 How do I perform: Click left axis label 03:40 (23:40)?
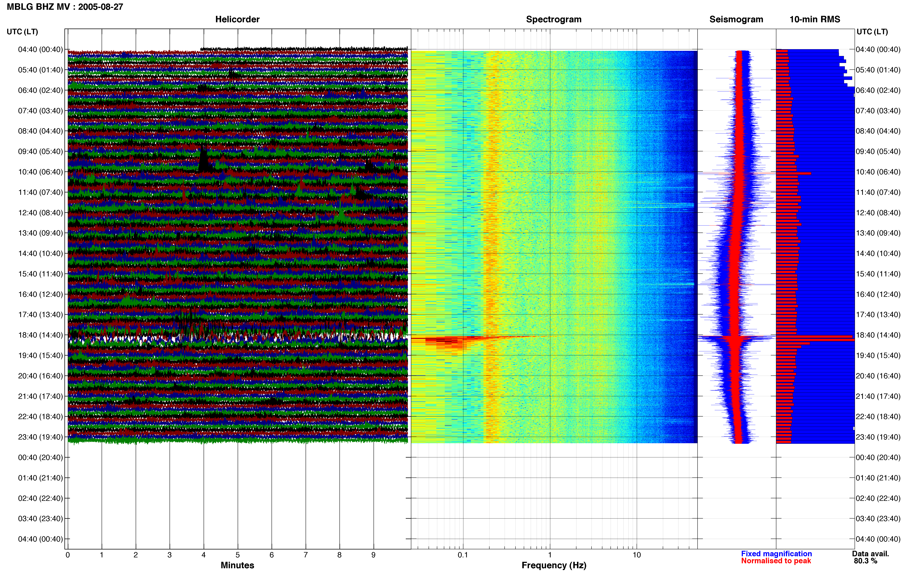(x=41, y=519)
